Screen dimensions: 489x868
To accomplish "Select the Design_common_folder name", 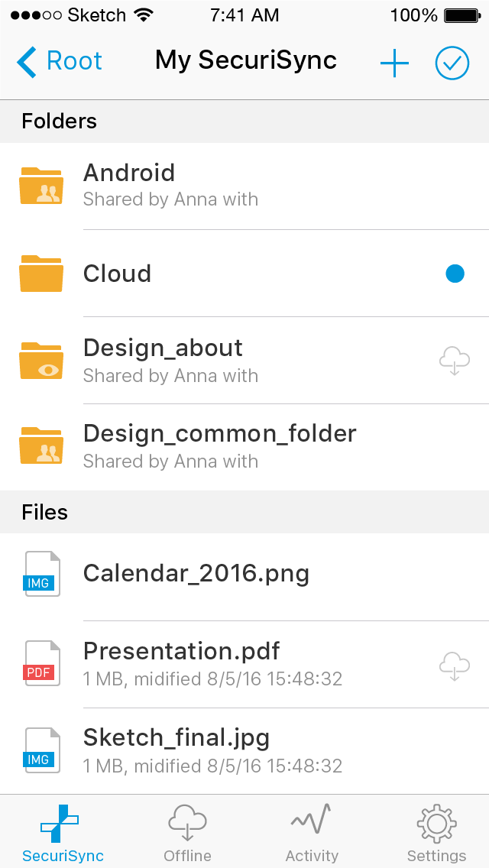I will pos(219,433).
